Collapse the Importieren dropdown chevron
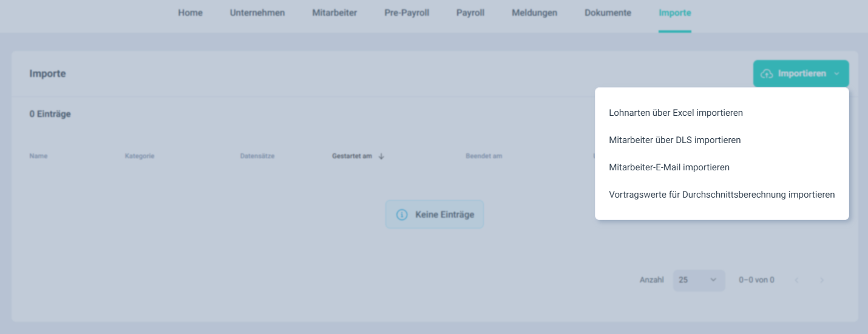The width and height of the screenshot is (868, 334). (837, 74)
